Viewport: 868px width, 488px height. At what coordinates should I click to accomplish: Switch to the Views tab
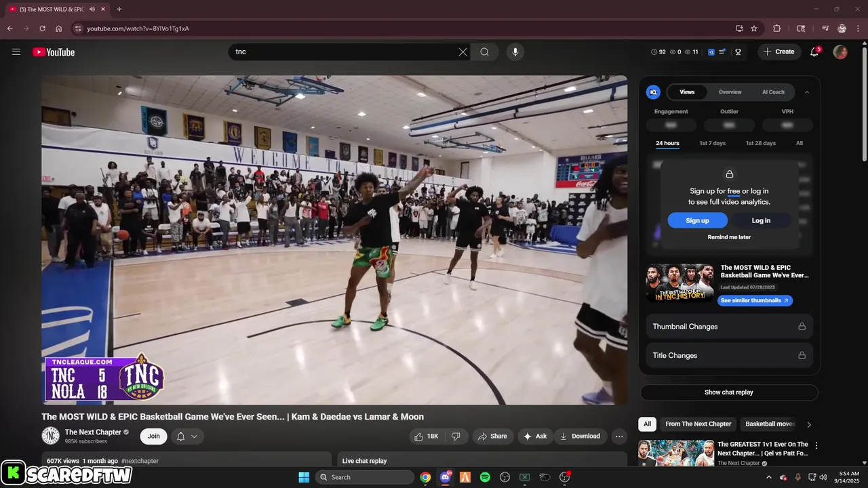[687, 92]
